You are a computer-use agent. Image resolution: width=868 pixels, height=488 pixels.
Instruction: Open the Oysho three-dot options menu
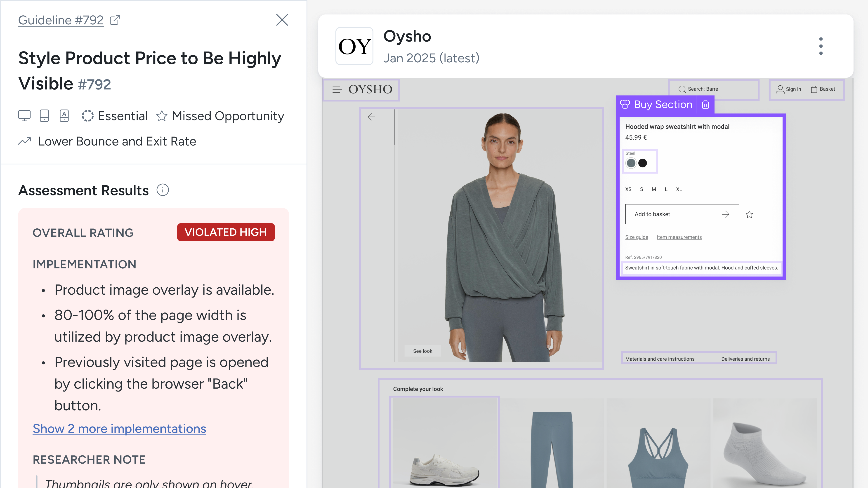point(821,46)
